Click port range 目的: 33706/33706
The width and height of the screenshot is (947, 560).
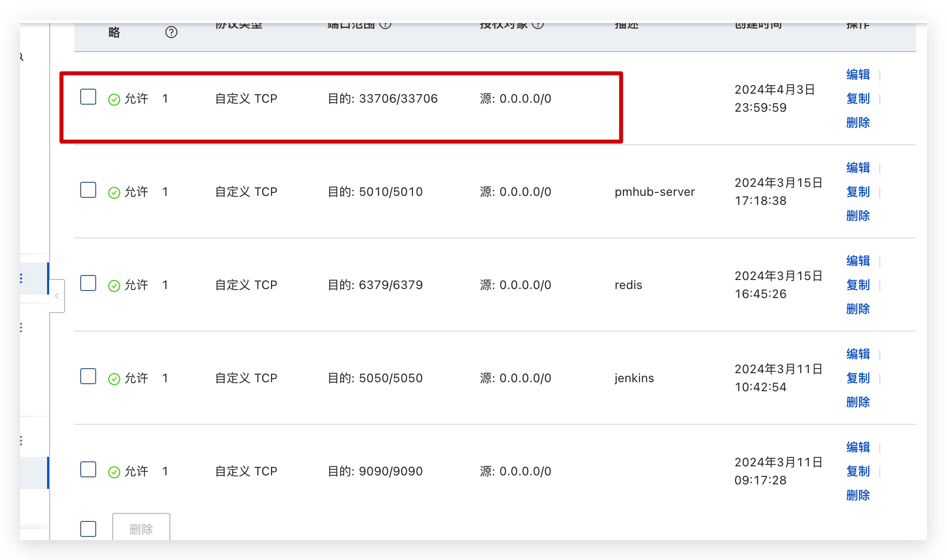click(383, 99)
